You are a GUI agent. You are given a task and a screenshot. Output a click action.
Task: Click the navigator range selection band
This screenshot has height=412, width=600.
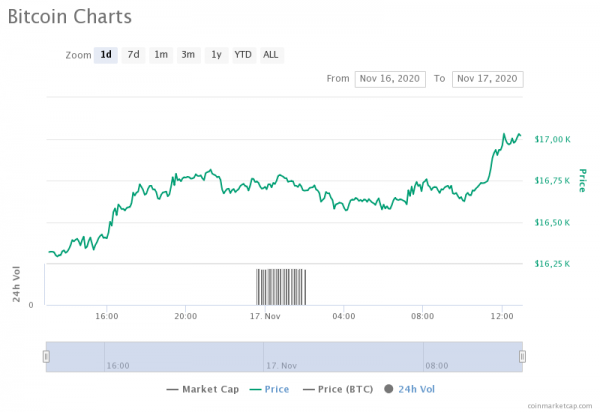[x=284, y=357]
